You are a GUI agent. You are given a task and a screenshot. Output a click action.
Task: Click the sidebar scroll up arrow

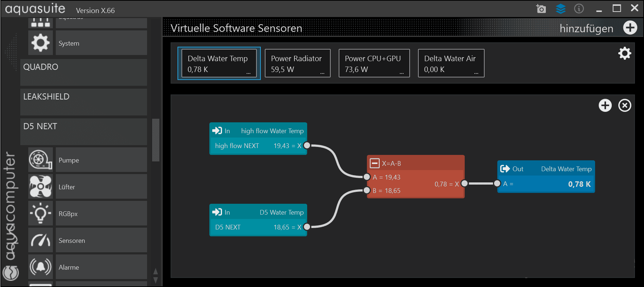click(x=156, y=271)
